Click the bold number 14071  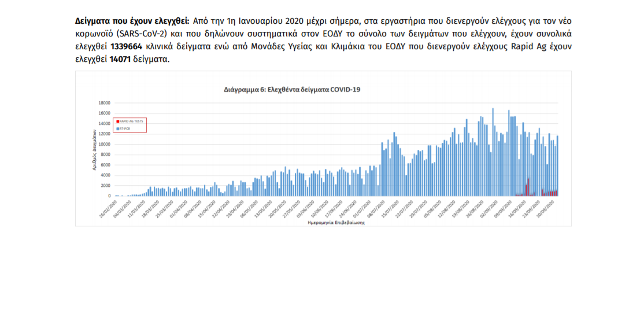(x=120, y=60)
